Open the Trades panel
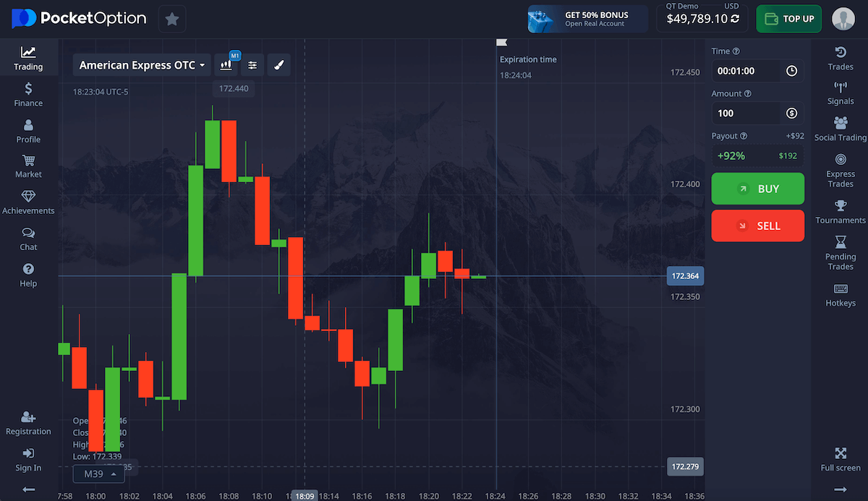Viewport: 868px width, 501px height. (x=840, y=58)
